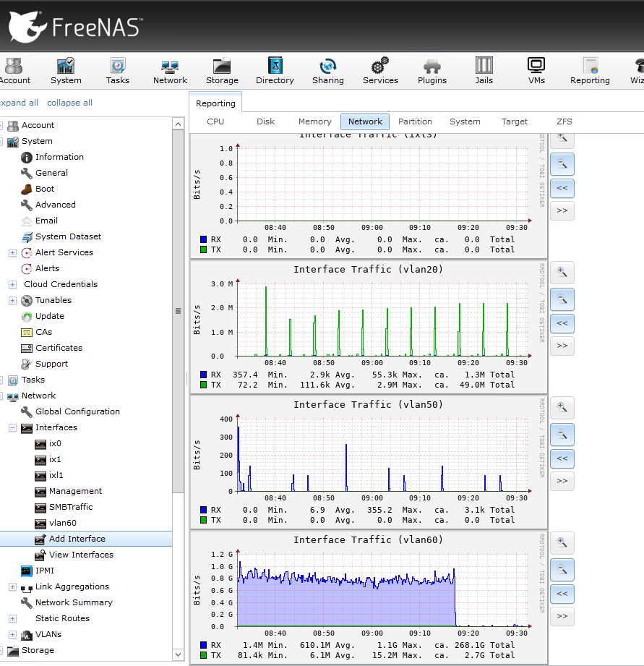Click the sidebar scroll down arrow

(179, 655)
